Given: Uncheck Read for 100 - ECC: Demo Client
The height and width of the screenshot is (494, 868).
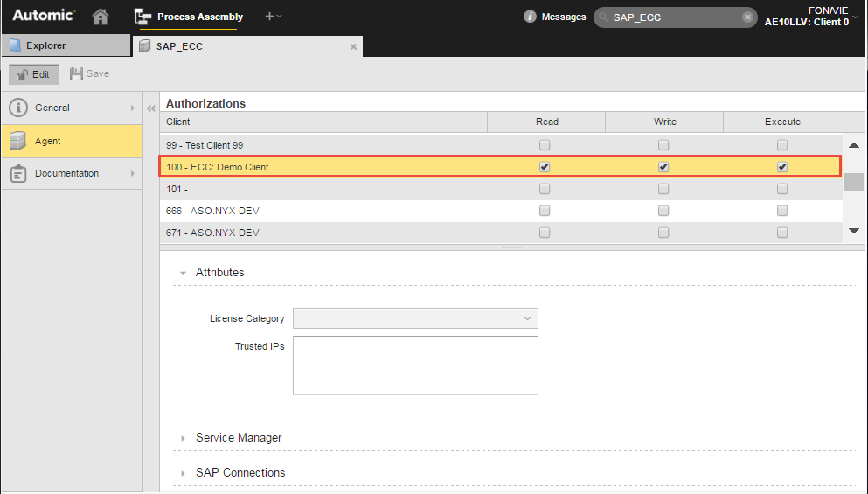Looking at the screenshot, I should (x=545, y=167).
